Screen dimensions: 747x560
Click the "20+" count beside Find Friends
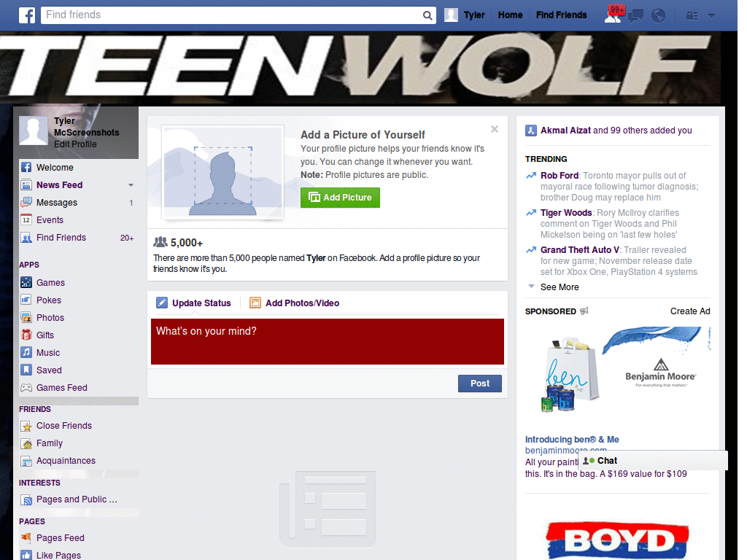127,238
